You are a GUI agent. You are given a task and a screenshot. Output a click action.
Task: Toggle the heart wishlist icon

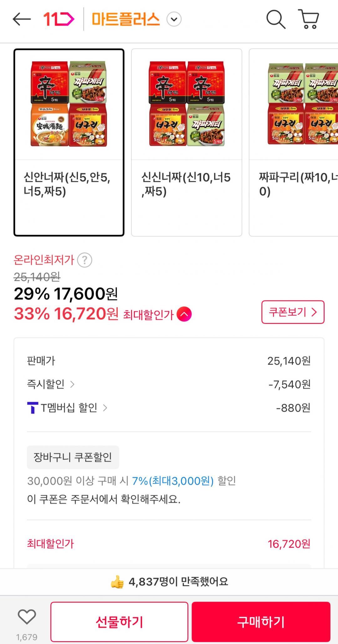[x=27, y=617]
